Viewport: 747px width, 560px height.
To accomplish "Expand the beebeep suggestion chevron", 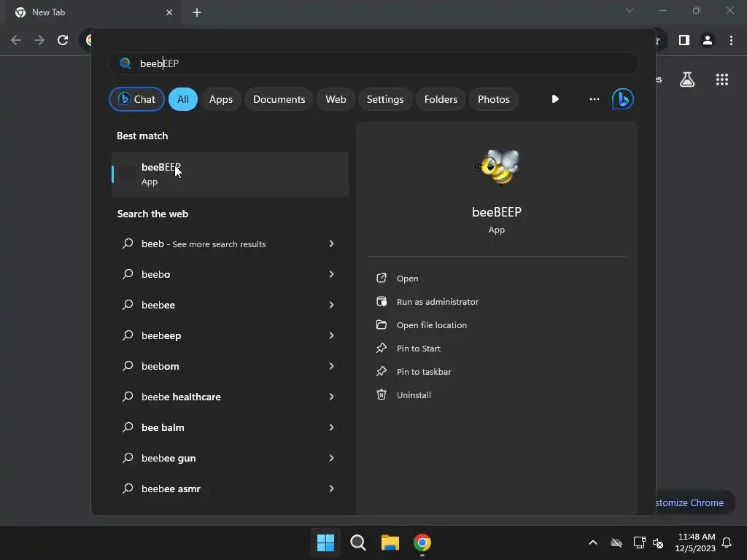I will (x=332, y=335).
